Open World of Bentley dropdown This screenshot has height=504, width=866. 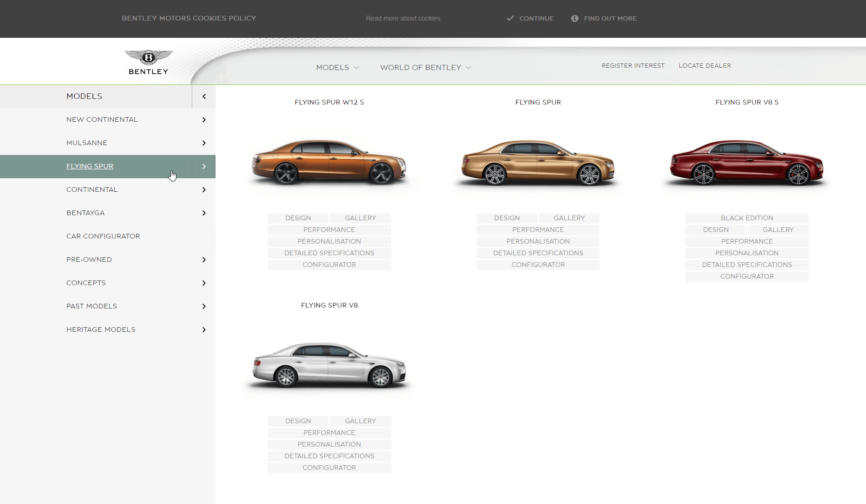pos(426,67)
